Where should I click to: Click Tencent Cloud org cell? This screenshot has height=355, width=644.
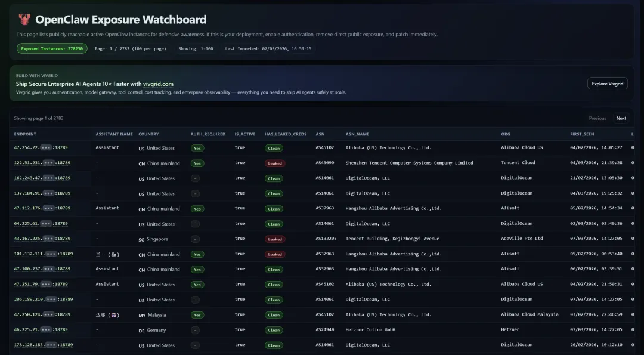(518, 163)
